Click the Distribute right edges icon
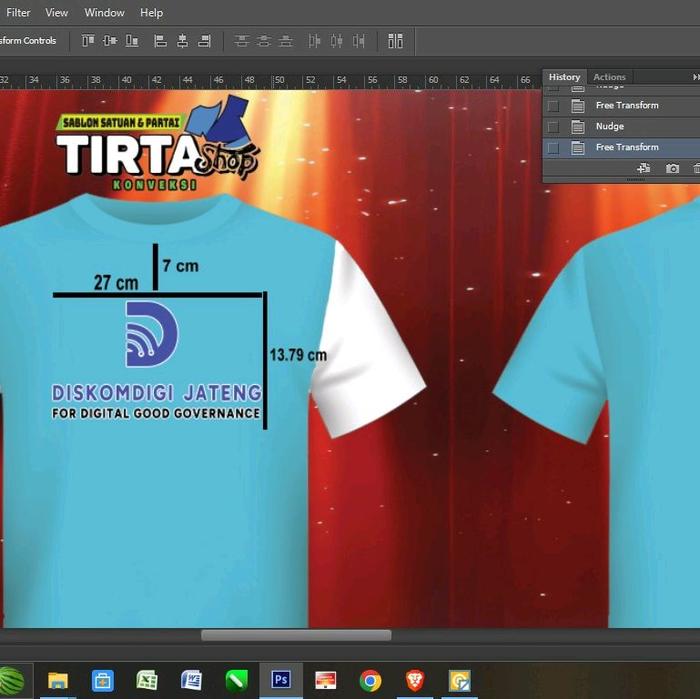 point(358,41)
